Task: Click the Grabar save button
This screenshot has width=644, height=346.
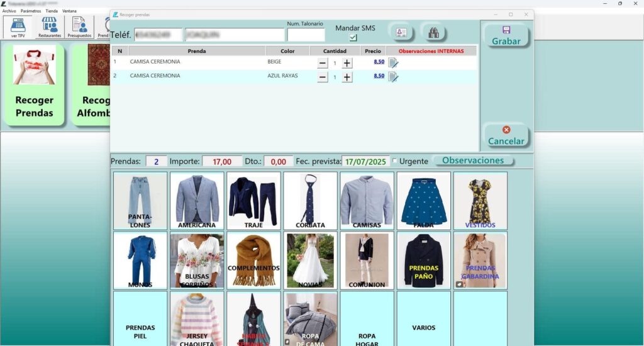Action: point(506,36)
